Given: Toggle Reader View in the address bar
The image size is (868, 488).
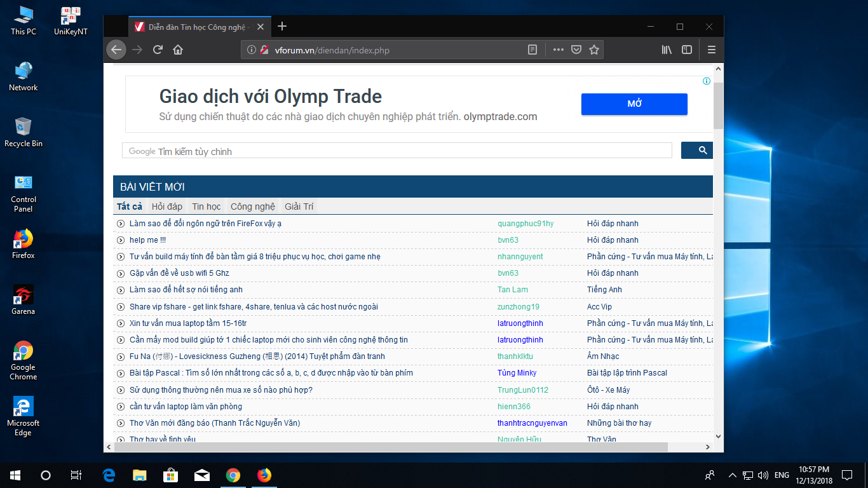Looking at the screenshot, I should (532, 50).
